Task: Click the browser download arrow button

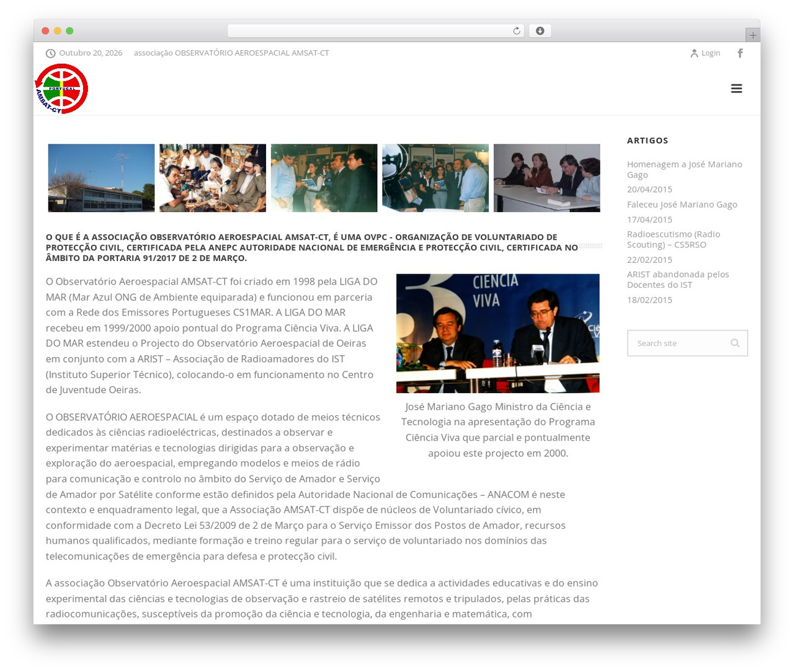Action: point(540,31)
